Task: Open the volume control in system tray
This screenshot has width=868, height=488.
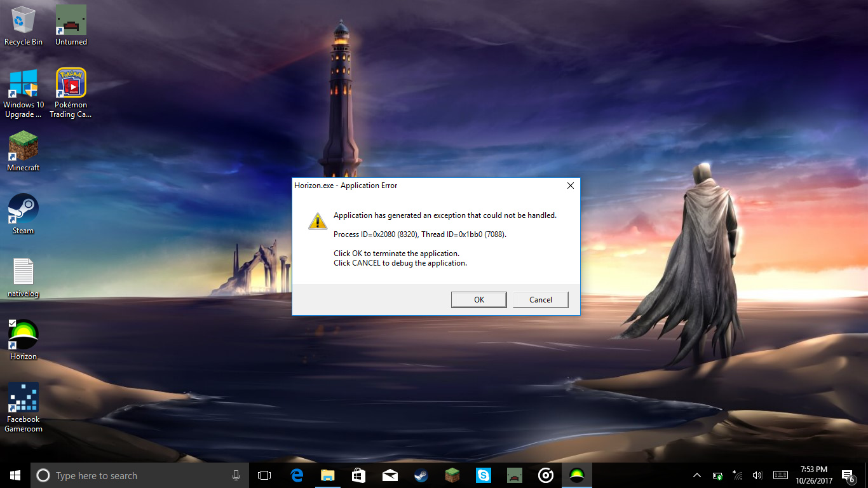Action: point(757,475)
